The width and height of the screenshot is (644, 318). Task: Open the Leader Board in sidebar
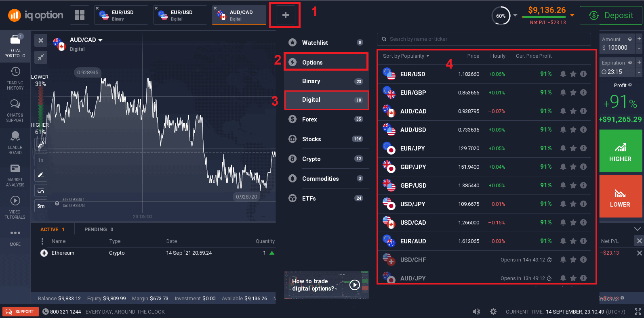pyautogui.click(x=15, y=142)
